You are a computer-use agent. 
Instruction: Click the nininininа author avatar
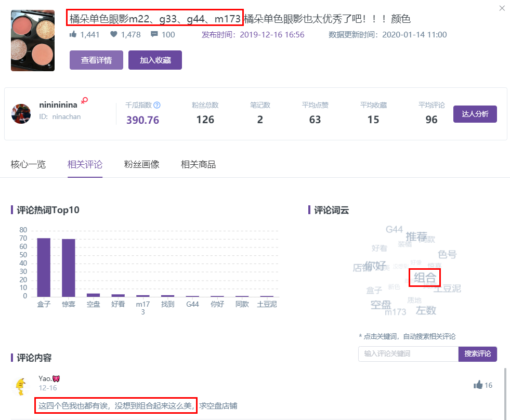point(21,114)
